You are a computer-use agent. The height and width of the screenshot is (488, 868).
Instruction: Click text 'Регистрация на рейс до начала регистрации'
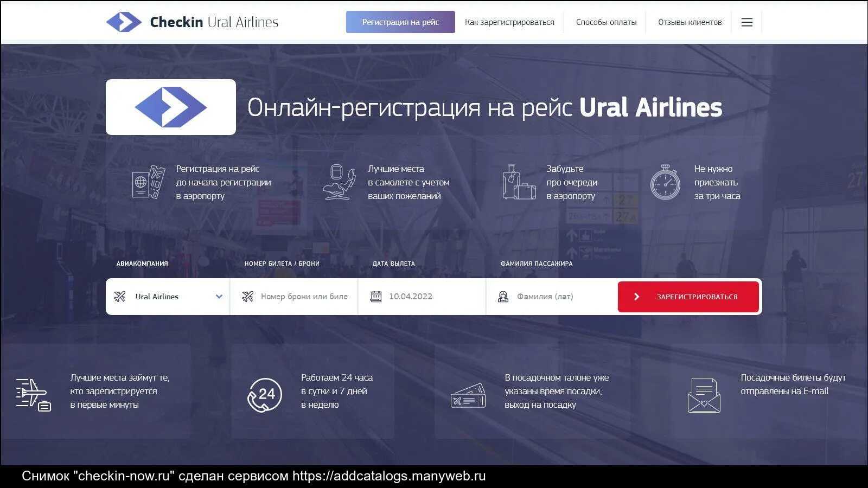pyautogui.click(x=224, y=183)
